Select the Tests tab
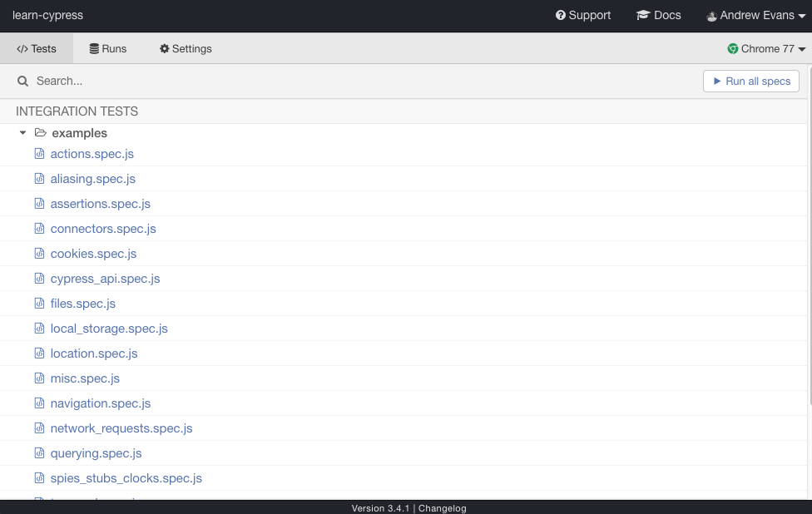This screenshot has width=812, height=514. pyautogui.click(x=37, y=49)
